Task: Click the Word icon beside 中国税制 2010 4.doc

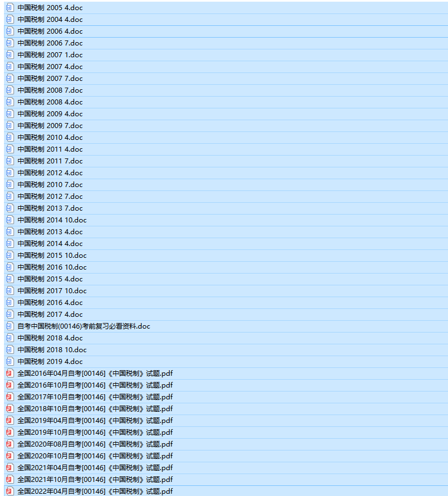Action: [x=10, y=137]
